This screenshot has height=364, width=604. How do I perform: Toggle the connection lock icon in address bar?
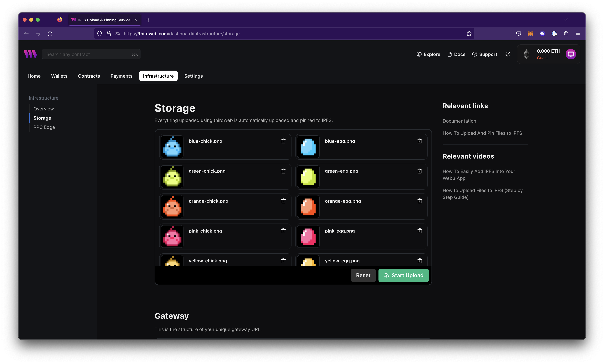point(109,34)
